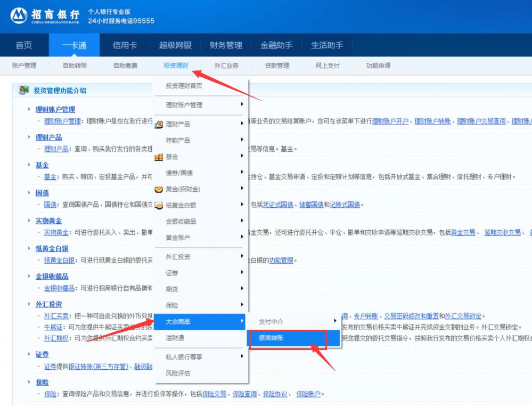The height and width of the screenshot is (406, 532).
Task: Expand the 存款产品 submenu arrow
Action: point(242,139)
